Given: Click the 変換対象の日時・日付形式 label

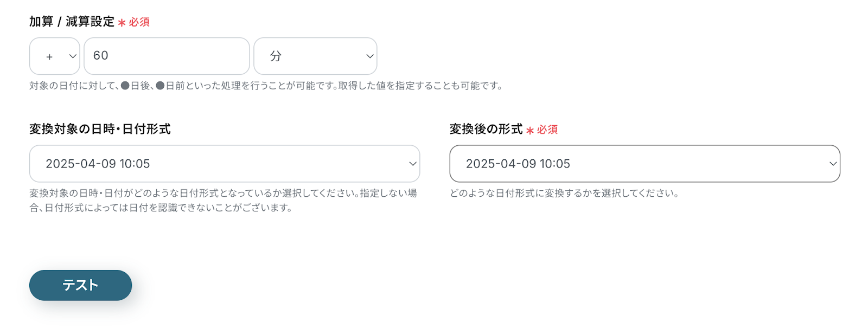Looking at the screenshot, I should (100, 129).
